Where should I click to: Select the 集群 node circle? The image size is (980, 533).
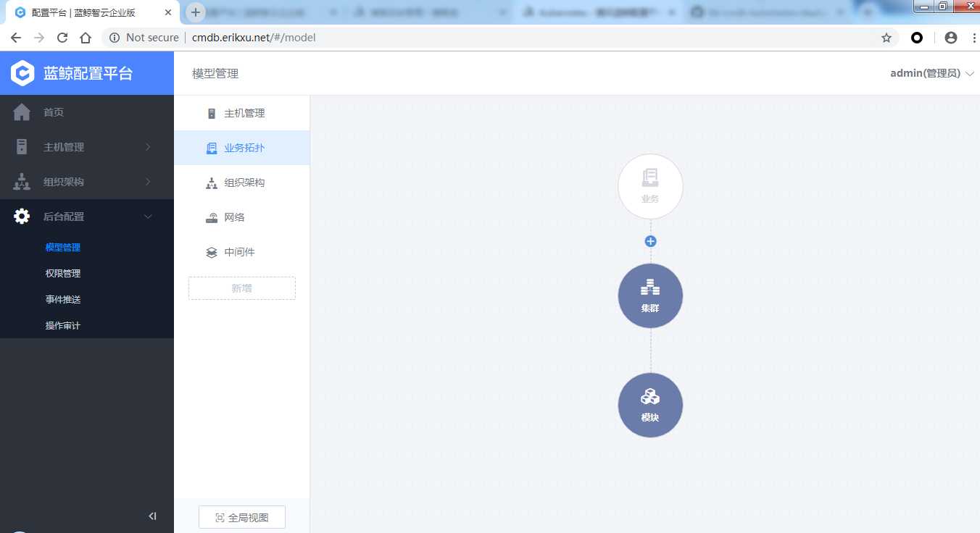pos(650,295)
